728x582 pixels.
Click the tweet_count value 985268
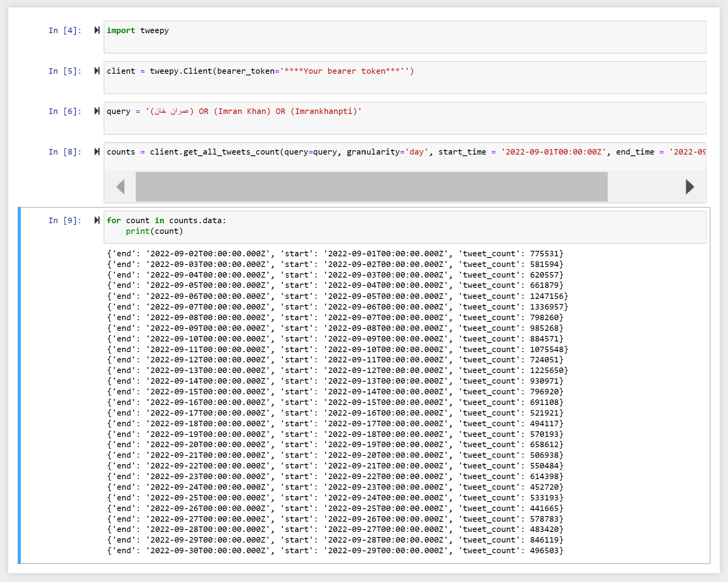[544, 328]
